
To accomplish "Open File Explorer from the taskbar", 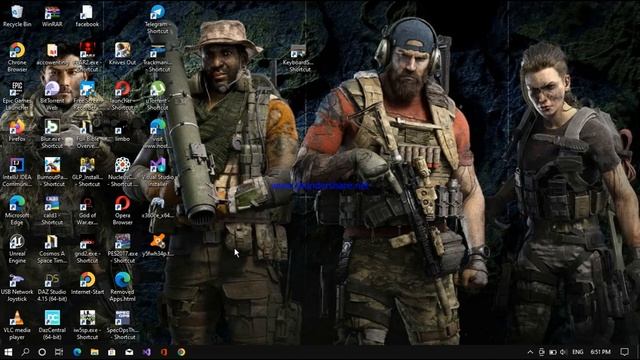I will pyautogui.click(x=94, y=352).
